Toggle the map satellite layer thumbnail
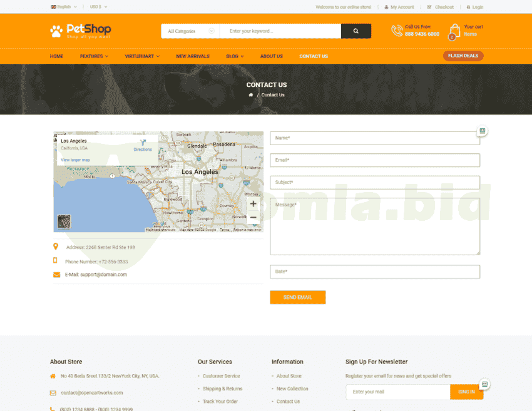This screenshot has width=532, height=411. (64, 221)
